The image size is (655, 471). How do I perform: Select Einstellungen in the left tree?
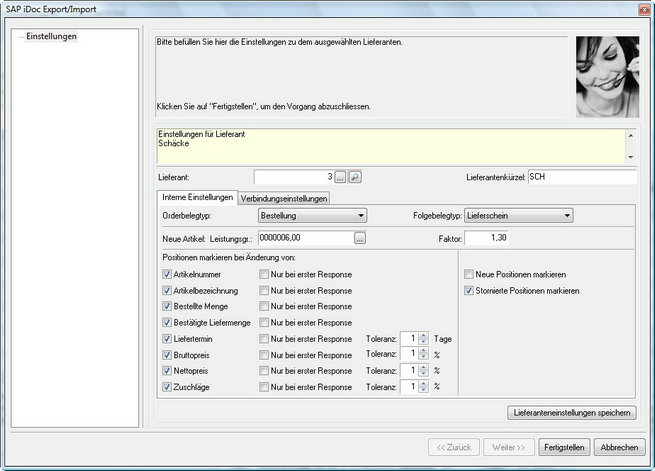[x=51, y=37]
